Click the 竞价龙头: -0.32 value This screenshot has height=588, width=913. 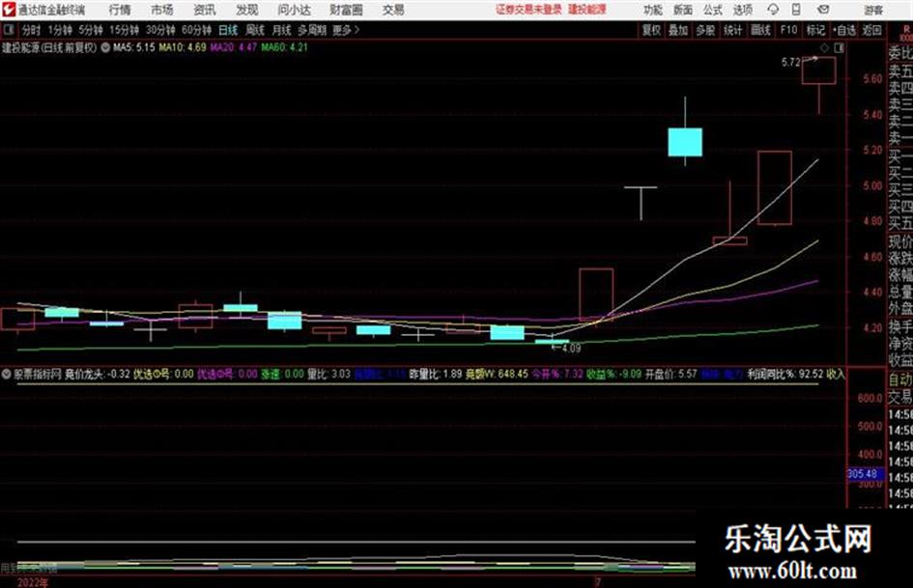(98, 375)
